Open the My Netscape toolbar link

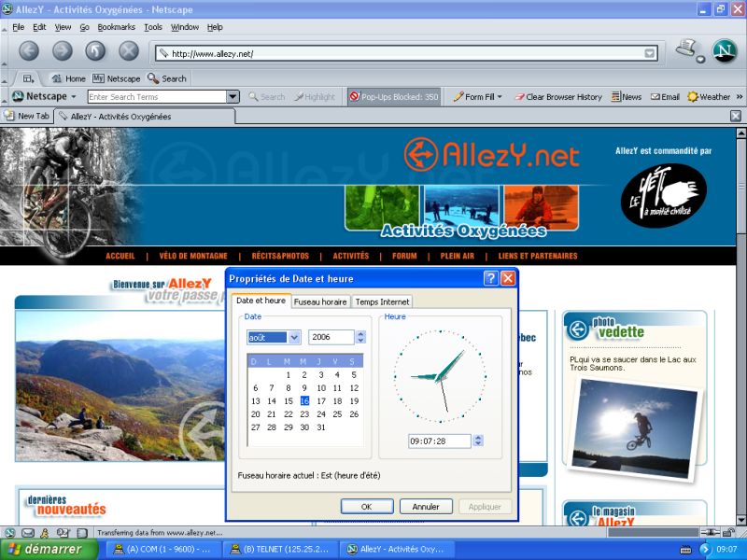(x=116, y=78)
